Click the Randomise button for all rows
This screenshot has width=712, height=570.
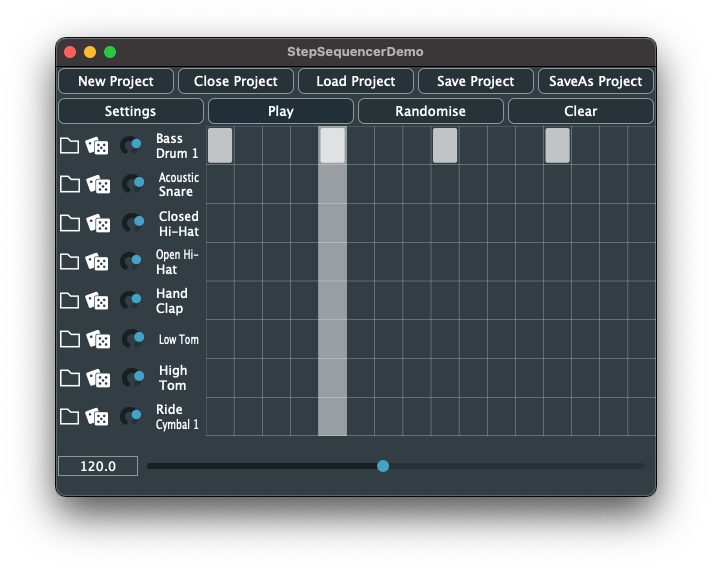click(430, 111)
